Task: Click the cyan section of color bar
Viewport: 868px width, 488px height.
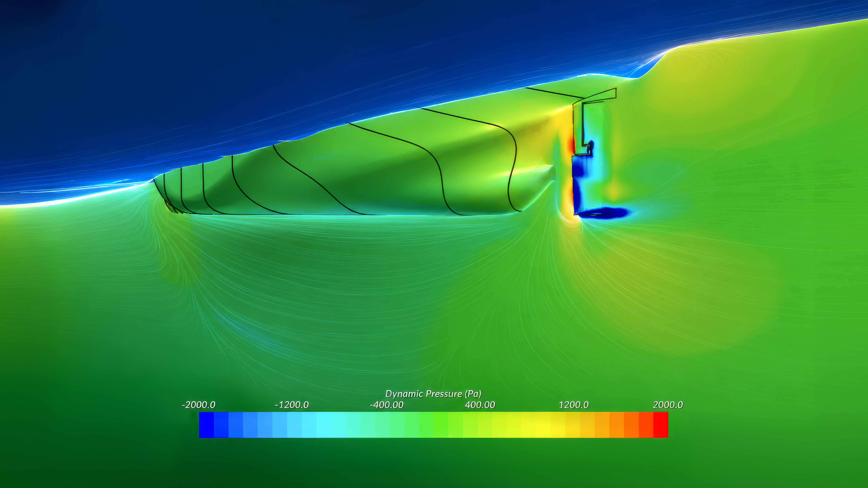Action: tap(324, 425)
